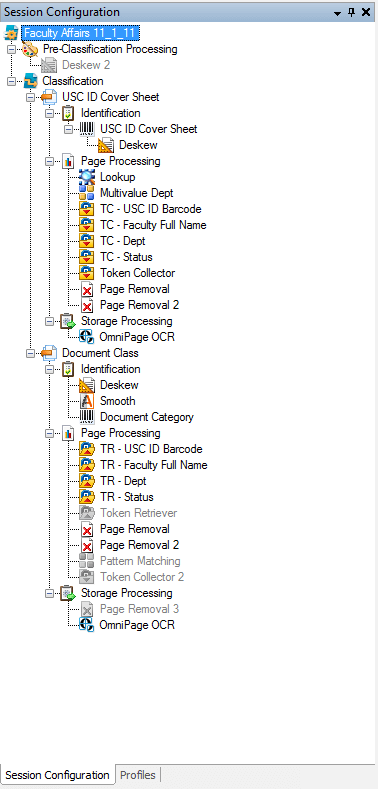Collapse USC ID Cover Sheet barcode node
Viewport: 378px width, 789px height.
coord(68,129)
